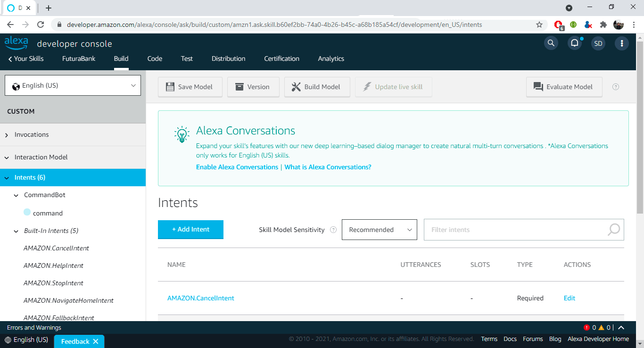644x348 pixels.
Task: Select AMAZON.HelpIntent in the sidebar
Action: (x=53, y=265)
